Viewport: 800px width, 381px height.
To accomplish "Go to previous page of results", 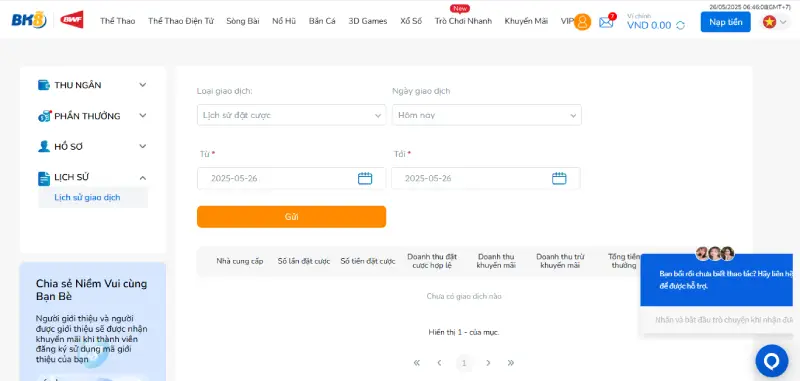I will (x=439, y=363).
